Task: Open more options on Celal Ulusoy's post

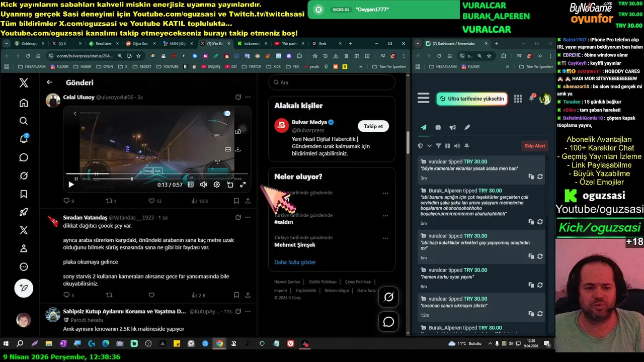Action: pos(248,97)
